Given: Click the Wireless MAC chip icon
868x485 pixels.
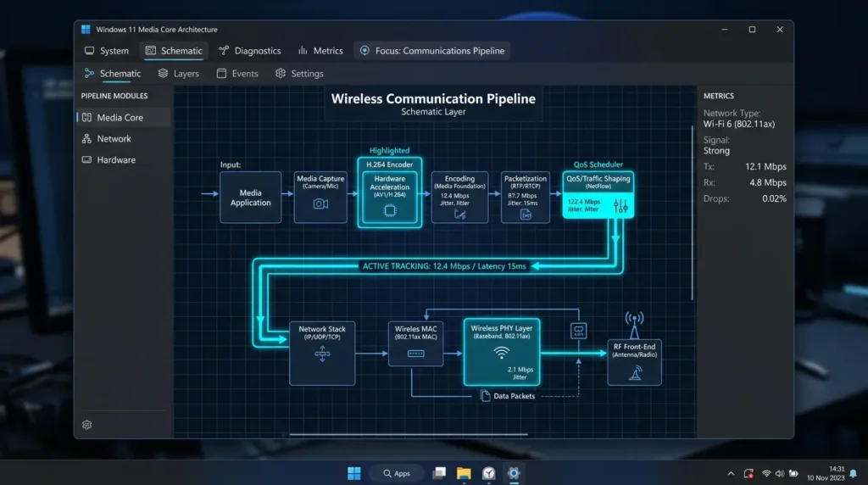Looking at the screenshot, I should tap(415, 354).
